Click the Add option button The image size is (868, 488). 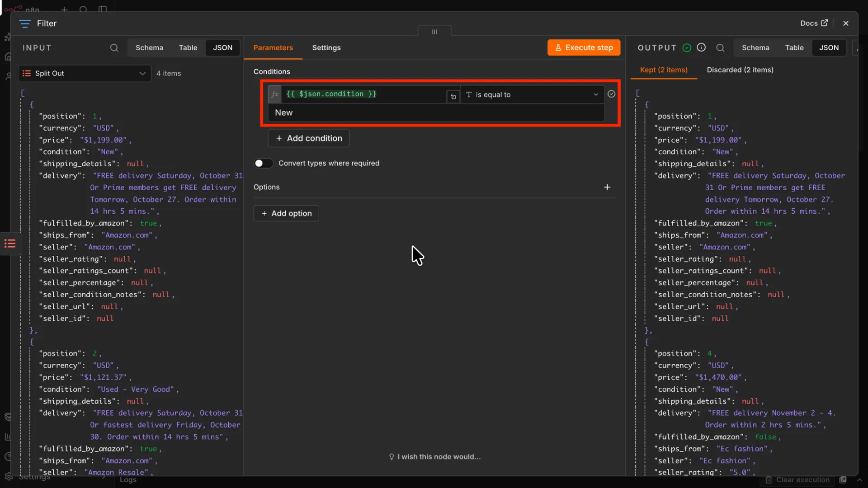click(x=286, y=213)
